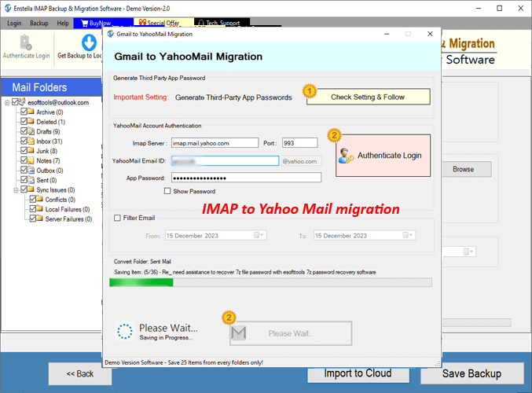
Task: Click the Save Backup button
Action: (x=471, y=373)
